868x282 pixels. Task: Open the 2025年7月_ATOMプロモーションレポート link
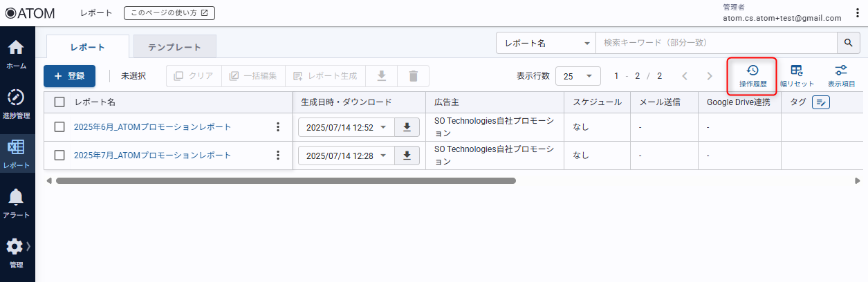click(x=152, y=156)
